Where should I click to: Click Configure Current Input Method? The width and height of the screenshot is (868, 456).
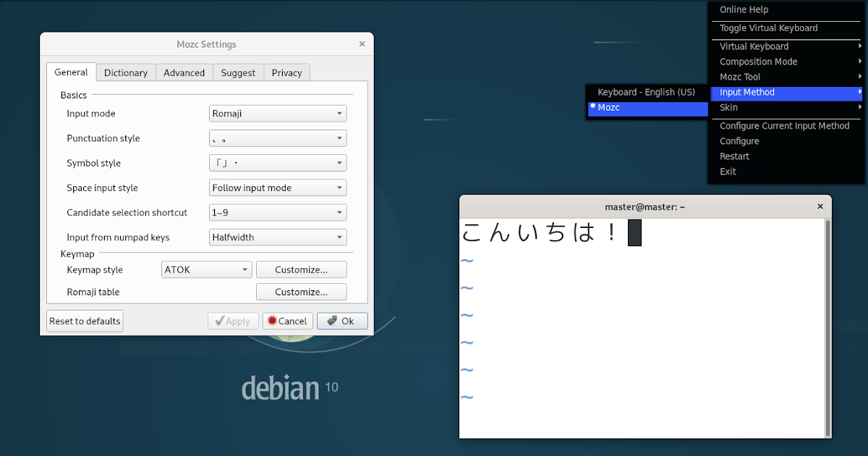click(x=784, y=125)
